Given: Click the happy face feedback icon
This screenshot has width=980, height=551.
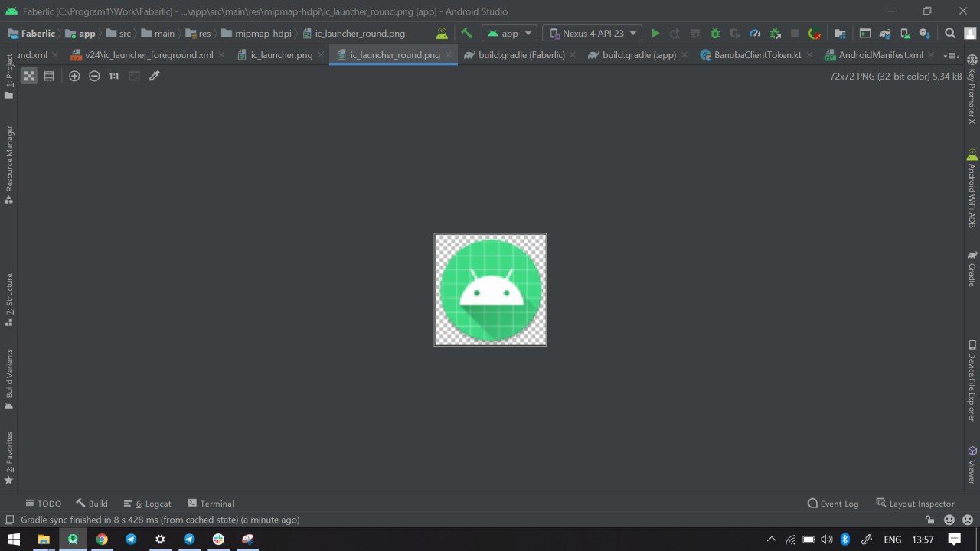Looking at the screenshot, I should point(949,520).
